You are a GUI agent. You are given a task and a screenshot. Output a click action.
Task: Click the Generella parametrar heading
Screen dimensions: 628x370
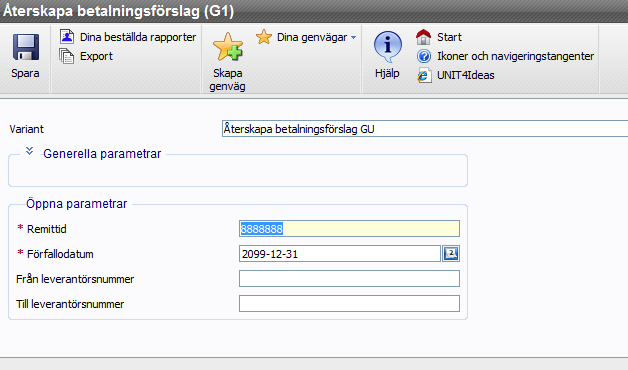tap(102, 154)
